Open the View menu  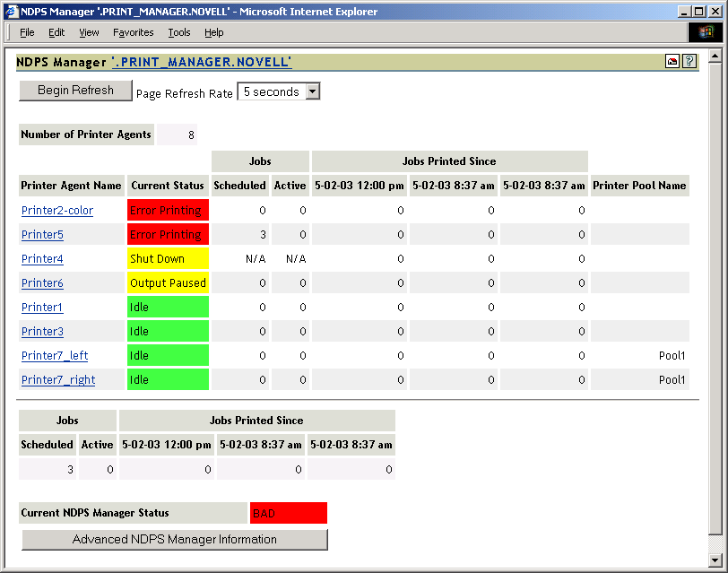(x=88, y=32)
